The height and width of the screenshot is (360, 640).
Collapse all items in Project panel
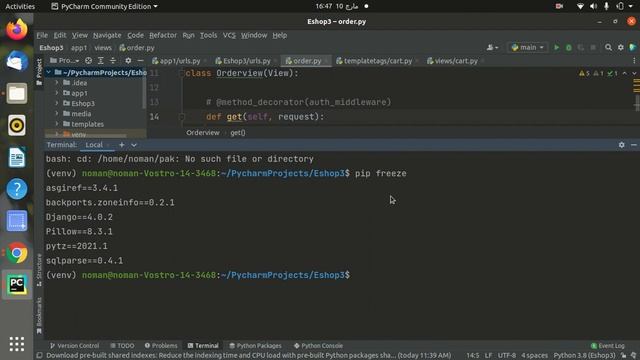point(113,61)
